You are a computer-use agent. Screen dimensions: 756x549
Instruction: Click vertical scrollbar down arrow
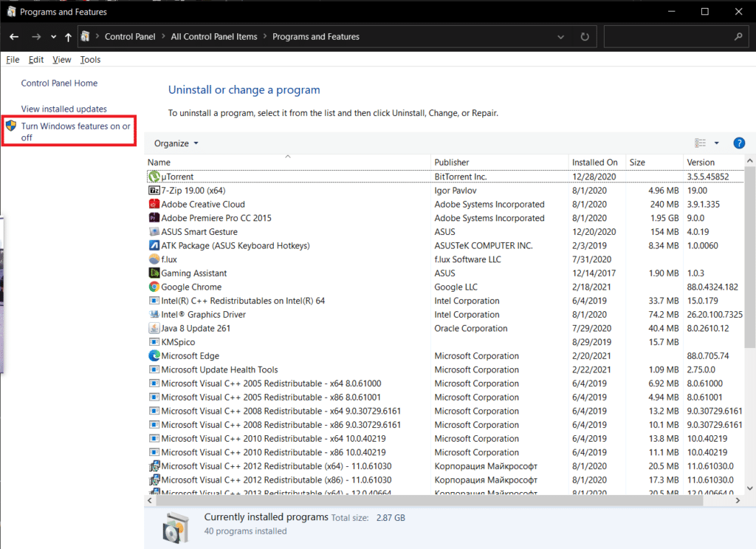pyautogui.click(x=750, y=488)
